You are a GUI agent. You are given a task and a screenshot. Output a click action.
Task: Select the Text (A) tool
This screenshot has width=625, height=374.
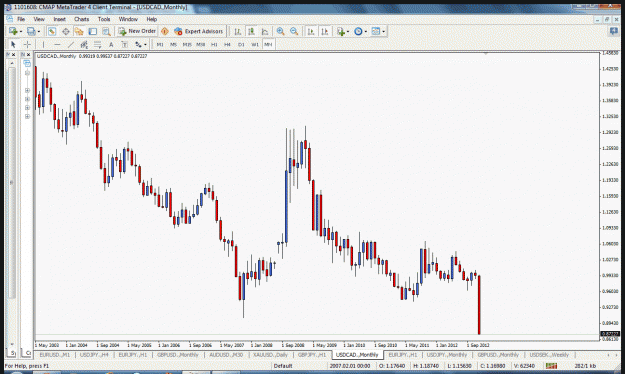coord(111,44)
